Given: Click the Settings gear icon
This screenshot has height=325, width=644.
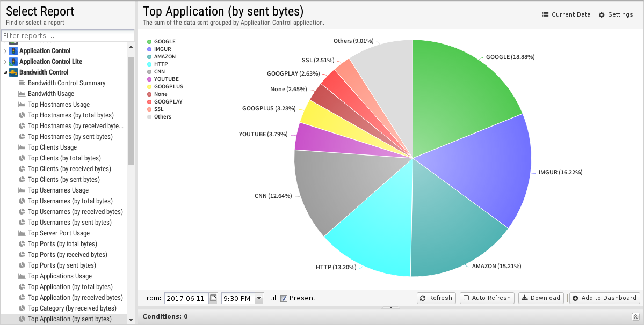Looking at the screenshot, I should click(x=602, y=15).
